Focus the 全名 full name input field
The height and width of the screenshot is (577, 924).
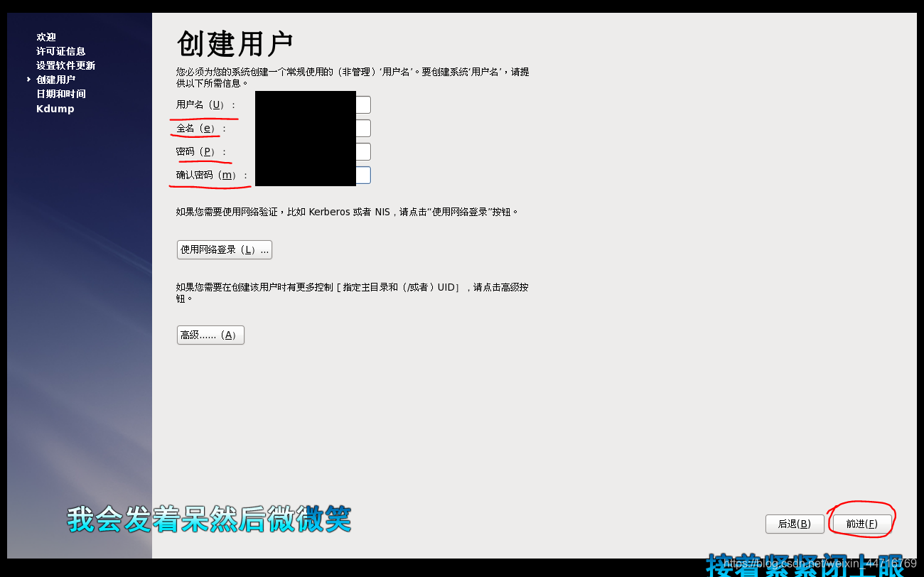[x=313, y=129]
